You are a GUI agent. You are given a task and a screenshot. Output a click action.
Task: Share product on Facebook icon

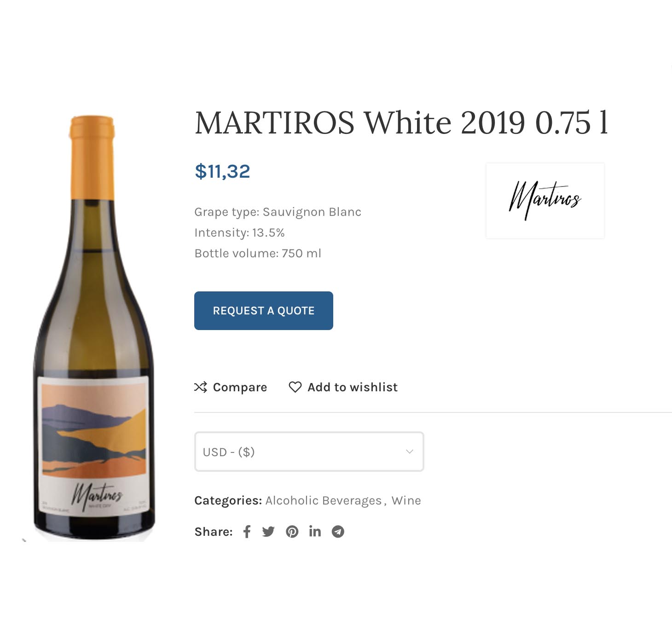coord(247,532)
